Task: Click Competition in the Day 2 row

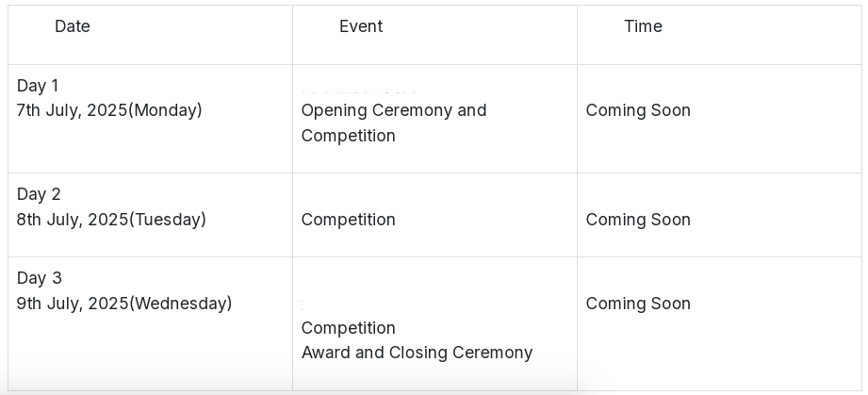Action: coord(348,220)
